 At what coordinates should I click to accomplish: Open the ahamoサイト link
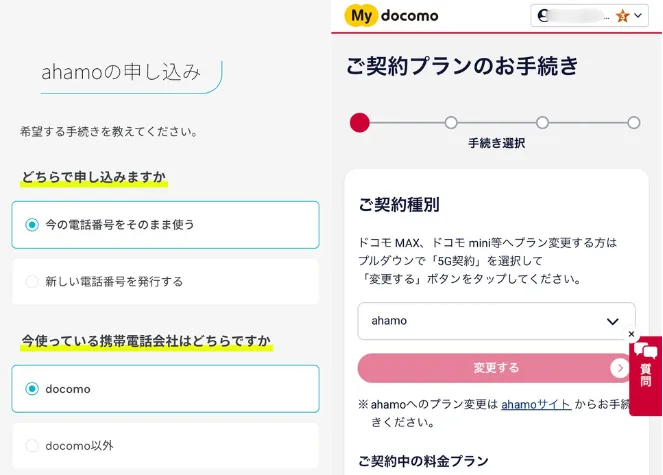pos(536,404)
